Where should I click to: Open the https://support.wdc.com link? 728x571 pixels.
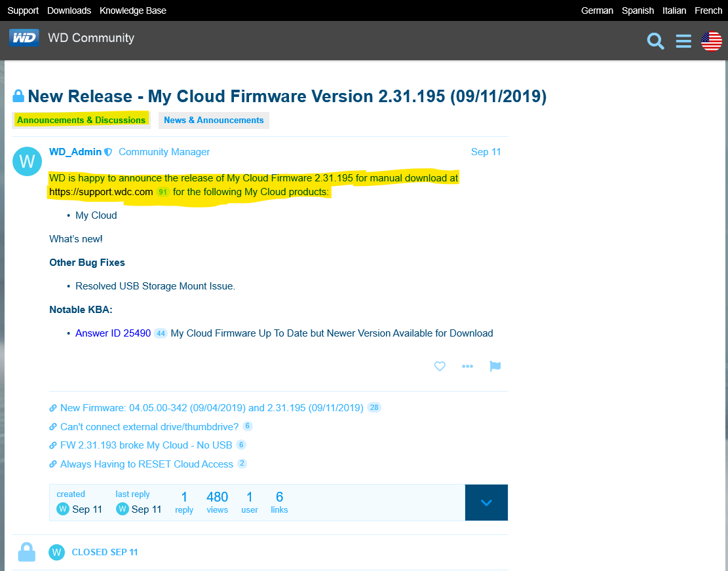(101, 192)
